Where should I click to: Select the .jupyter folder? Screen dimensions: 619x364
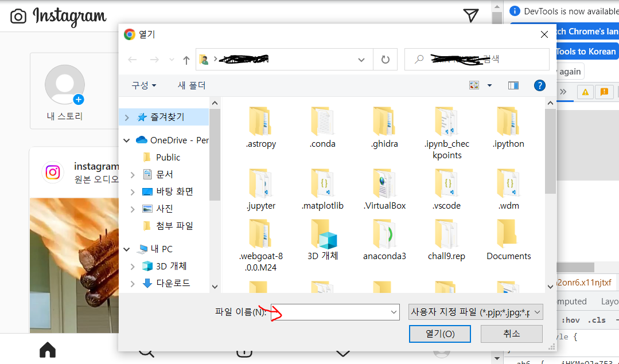pyautogui.click(x=260, y=189)
